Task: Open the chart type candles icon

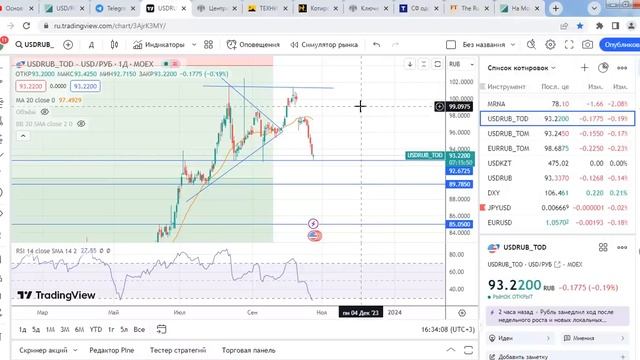Action: 114,44
